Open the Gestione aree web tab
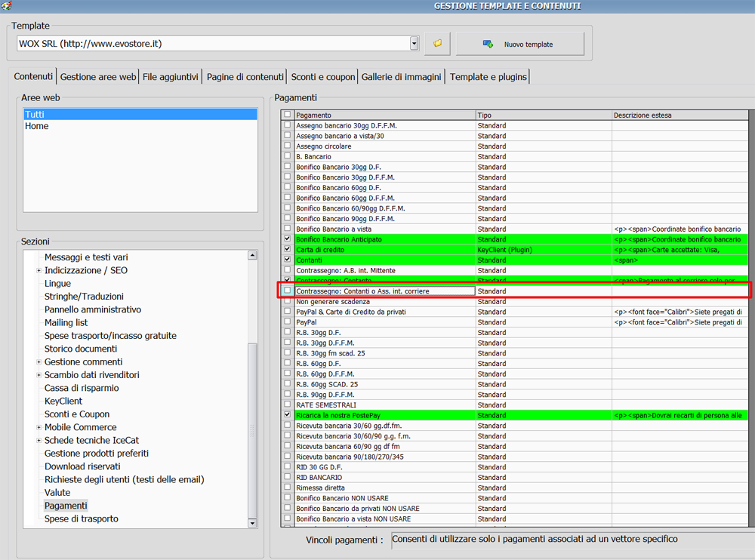This screenshot has height=560, width=755. (x=98, y=77)
